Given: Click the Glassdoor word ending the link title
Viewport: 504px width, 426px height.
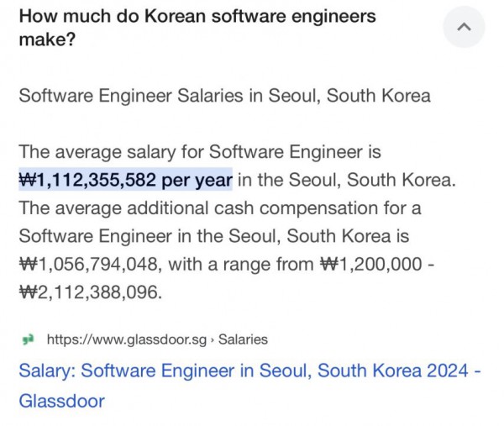Looking at the screenshot, I should pyautogui.click(x=61, y=401).
